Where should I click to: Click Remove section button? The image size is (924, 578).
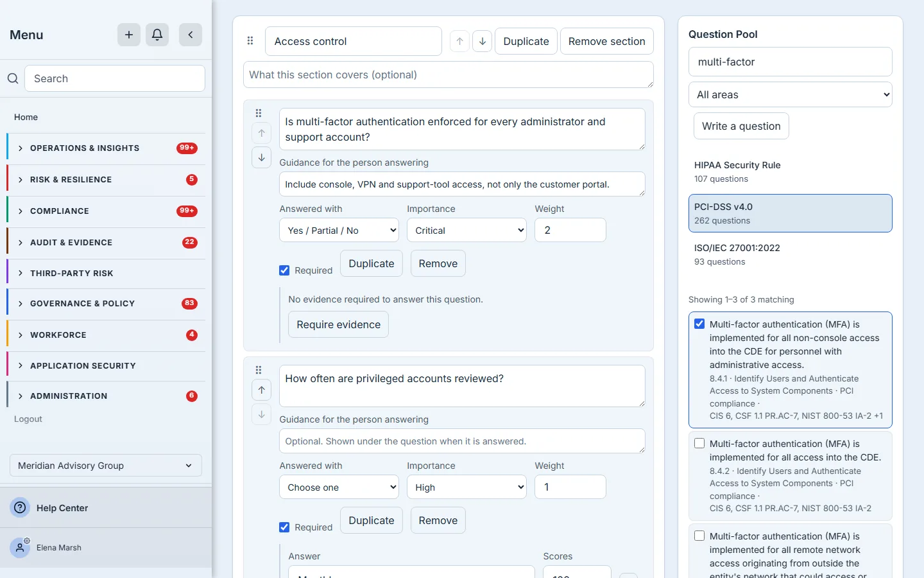click(x=607, y=41)
